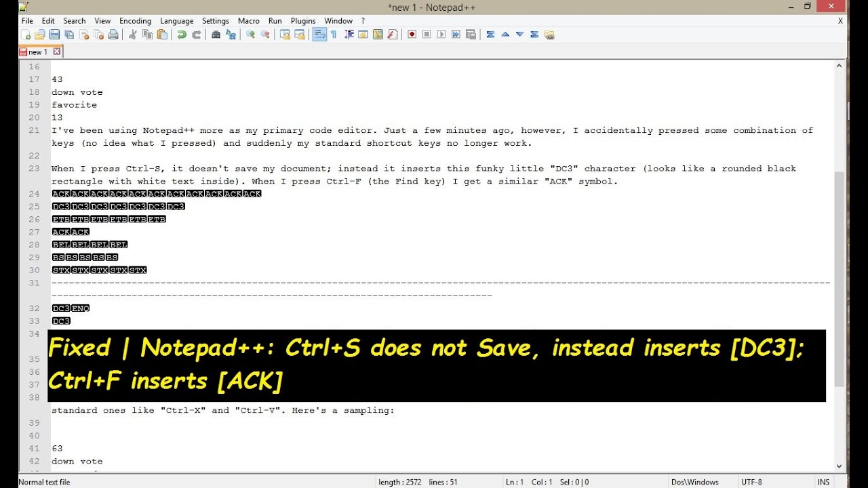This screenshot has width=868, height=488.
Task: Click the vertical scrollbar up arrow
Action: [839, 66]
